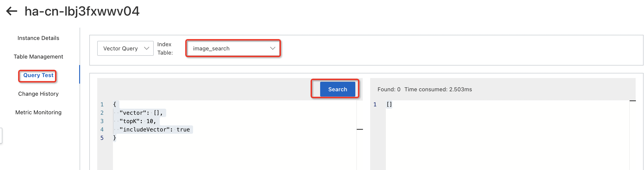The height and width of the screenshot is (170, 644).
Task: Click the query editor minimap marker
Action: pos(360,129)
